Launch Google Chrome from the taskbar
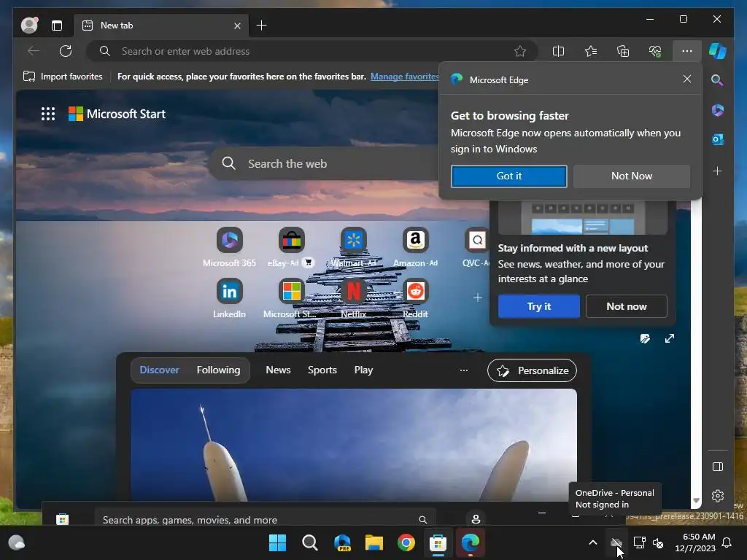The width and height of the screenshot is (747, 560). click(x=406, y=542)
